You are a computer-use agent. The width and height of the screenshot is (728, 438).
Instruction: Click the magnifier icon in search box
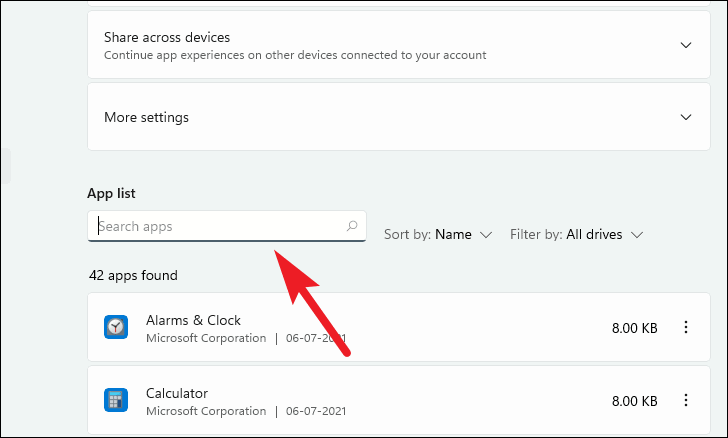click(352, 226)
